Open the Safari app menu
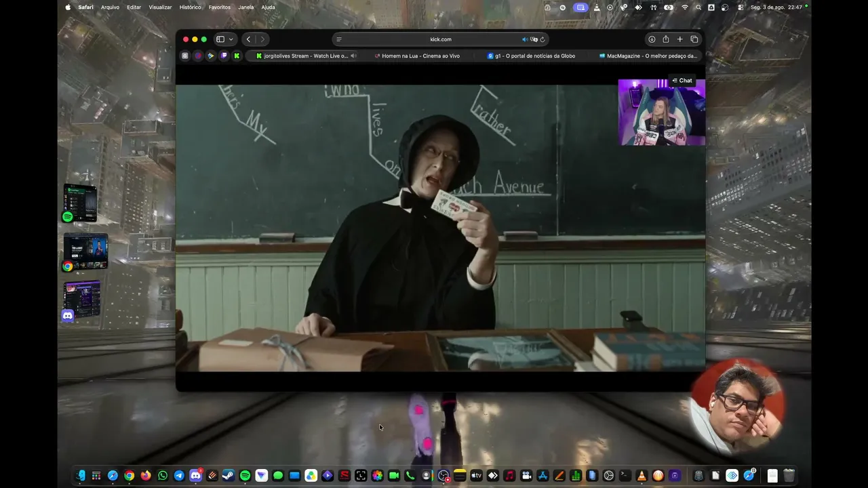 tap(85, 7)
